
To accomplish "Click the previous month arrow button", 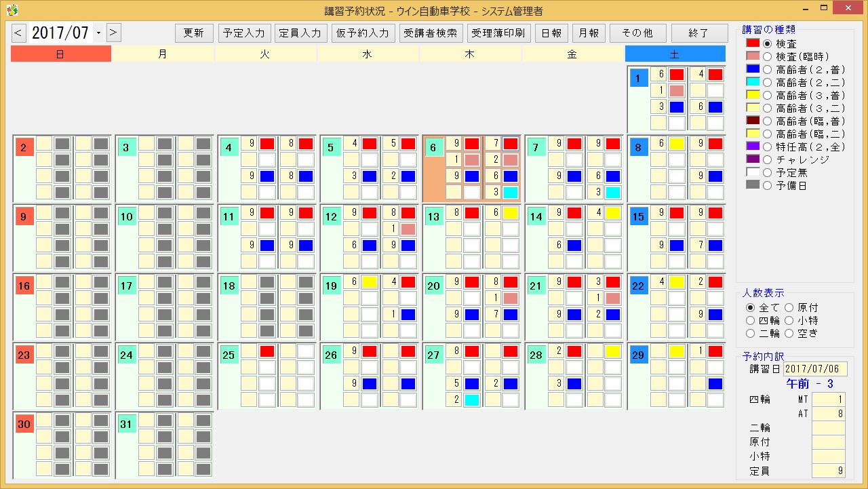I will (19, 33).
